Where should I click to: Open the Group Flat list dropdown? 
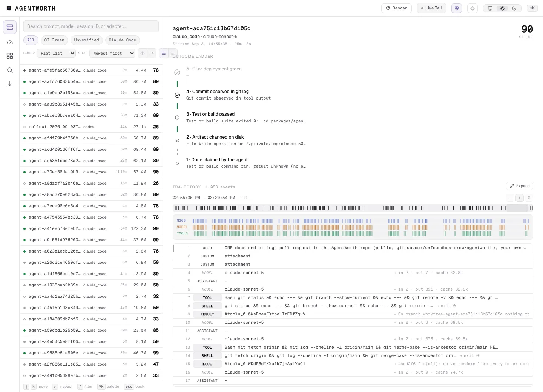click(56, 53)
